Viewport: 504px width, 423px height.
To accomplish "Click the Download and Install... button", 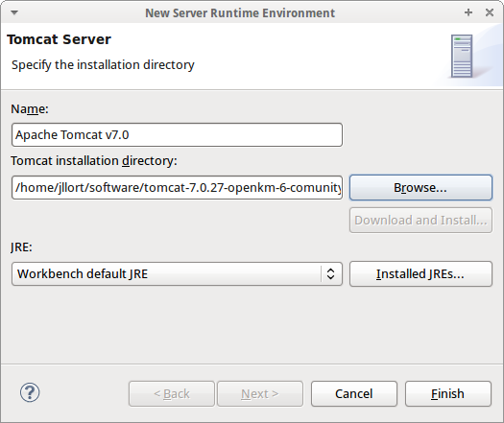I will tap(420, 221).
